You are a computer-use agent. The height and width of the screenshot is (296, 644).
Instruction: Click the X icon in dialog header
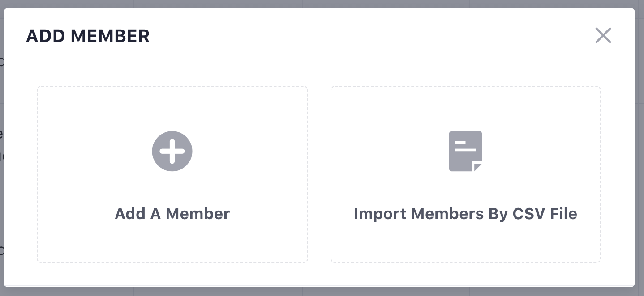(603, 35)
